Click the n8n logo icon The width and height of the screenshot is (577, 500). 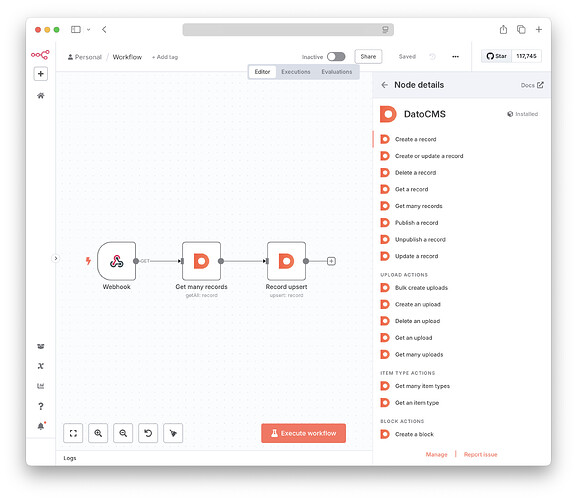[x=40, y=55]
